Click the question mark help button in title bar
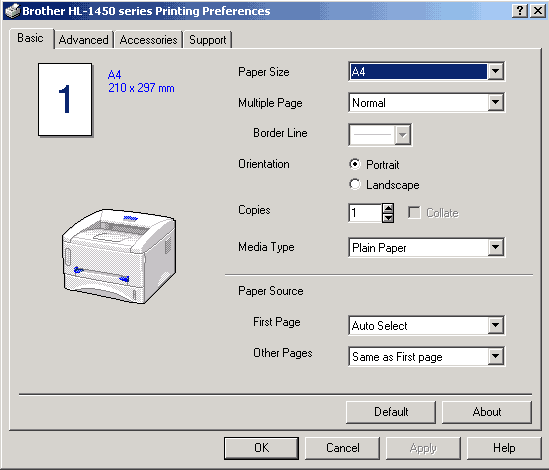Viewport: 549px width, 470px height. coord(520,11)
